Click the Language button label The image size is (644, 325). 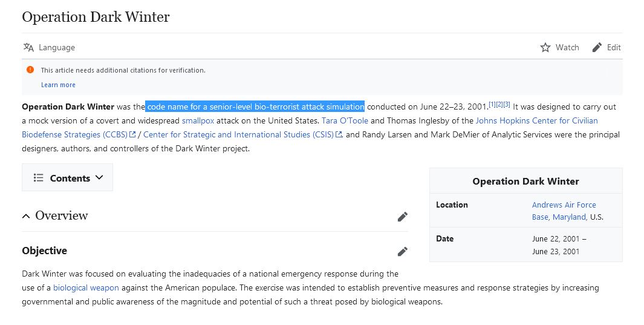pyautogui.click(x=57, y=48)
